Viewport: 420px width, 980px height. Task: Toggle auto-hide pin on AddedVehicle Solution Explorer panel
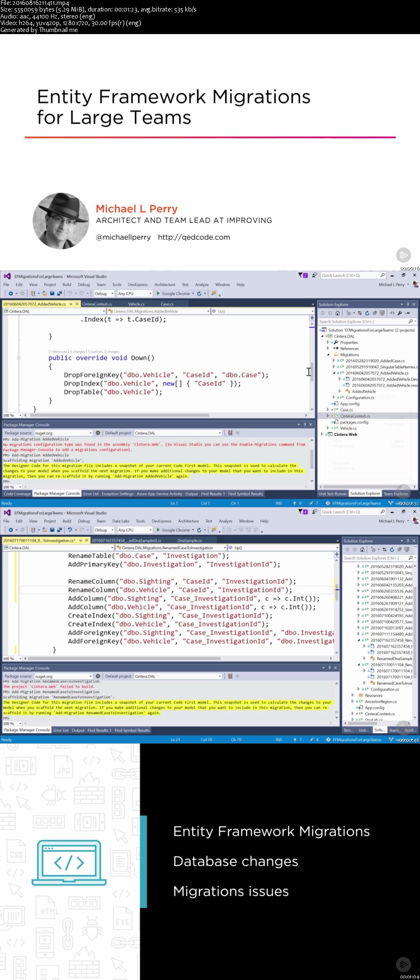pos(408,304)
